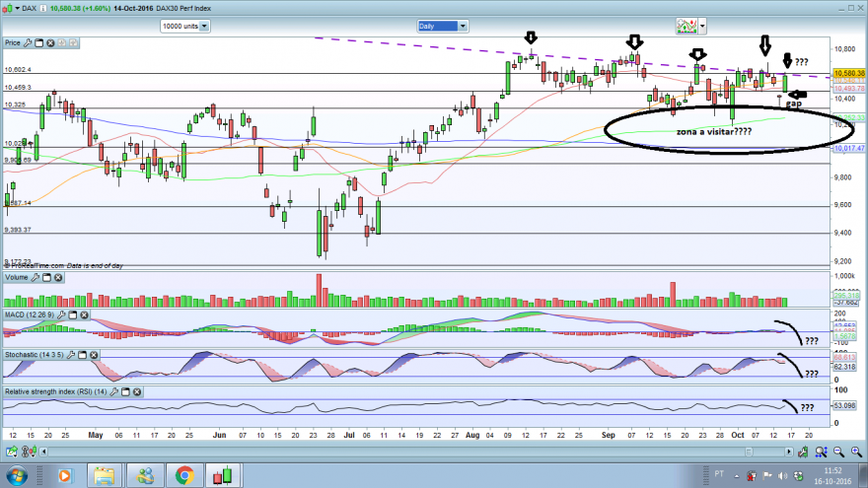This screenshot has width=868, height=488.
Task: Click Relative strength index (RSI) label
Action: 56,391
